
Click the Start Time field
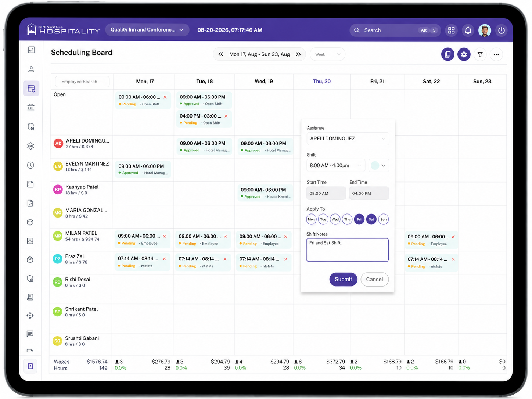[326, 193]
